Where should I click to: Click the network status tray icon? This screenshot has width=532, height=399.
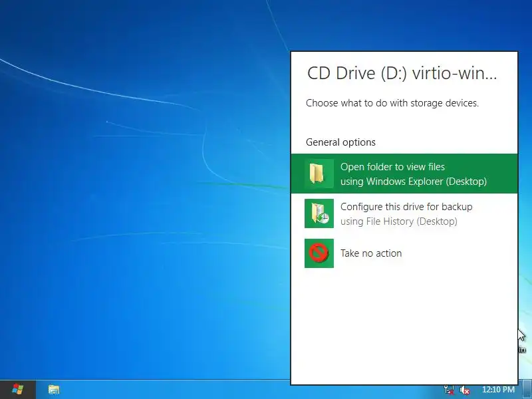point(450,390)
